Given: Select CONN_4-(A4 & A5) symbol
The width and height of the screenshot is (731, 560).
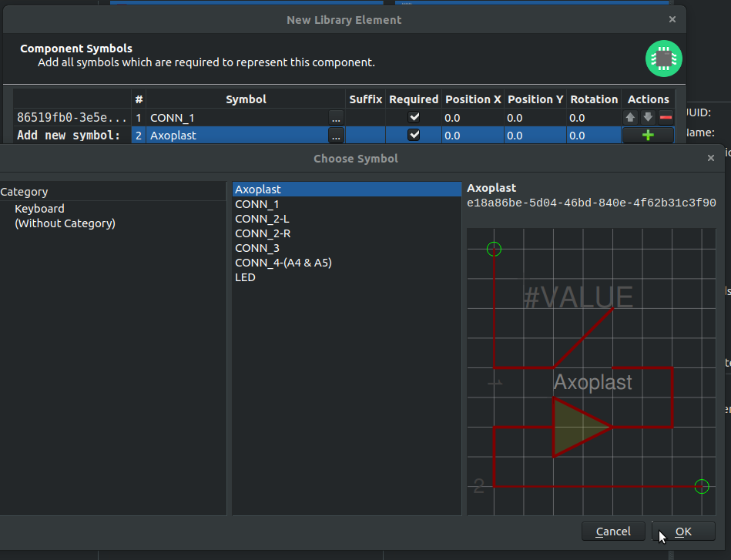Looking at the screenshot, I should [x=347, y=263].
